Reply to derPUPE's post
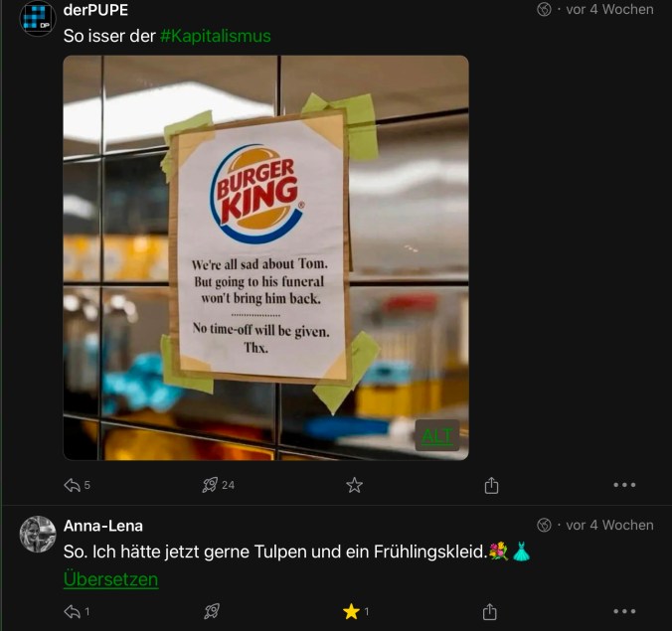 coord(72,485)
